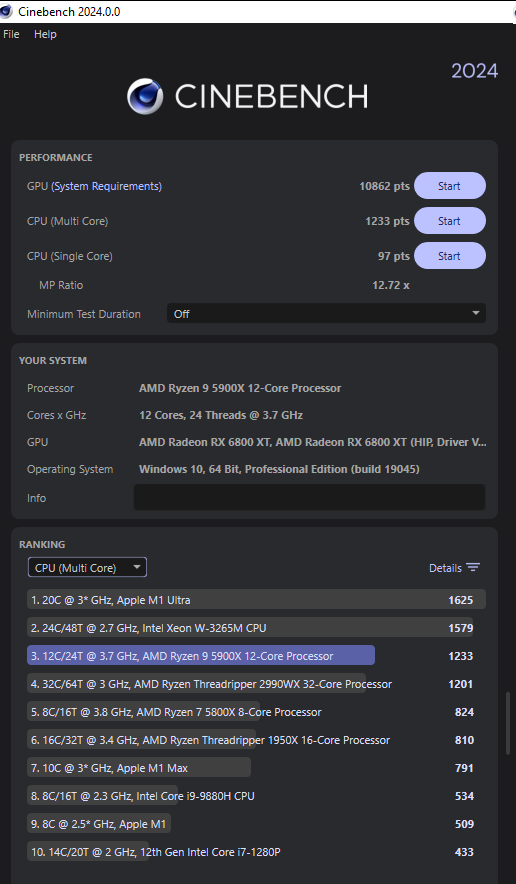The height and width of the screenshot is (884, 516).
Task: Click the Info text field
Action: coord(309,497)
